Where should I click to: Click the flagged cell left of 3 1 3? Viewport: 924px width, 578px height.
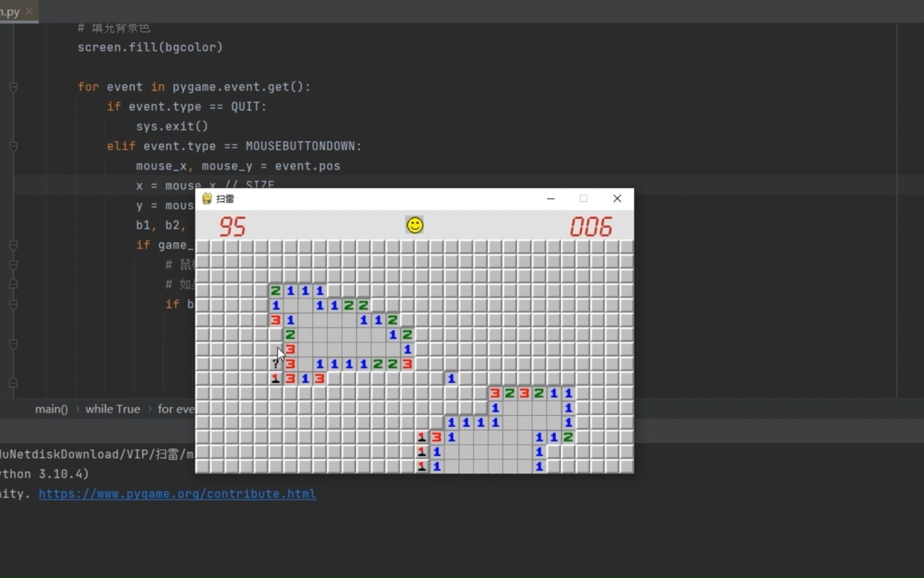(275, 378)
